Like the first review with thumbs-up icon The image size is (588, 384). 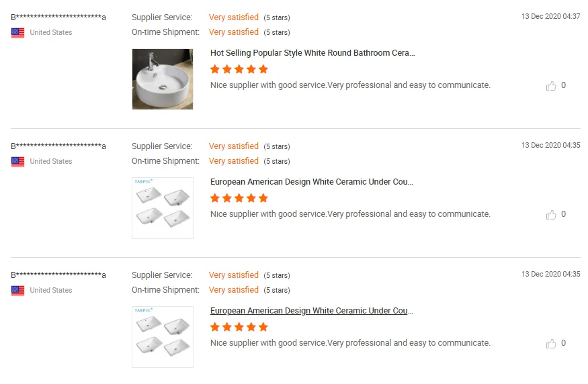pyautogui.click(x=551, y=86)
